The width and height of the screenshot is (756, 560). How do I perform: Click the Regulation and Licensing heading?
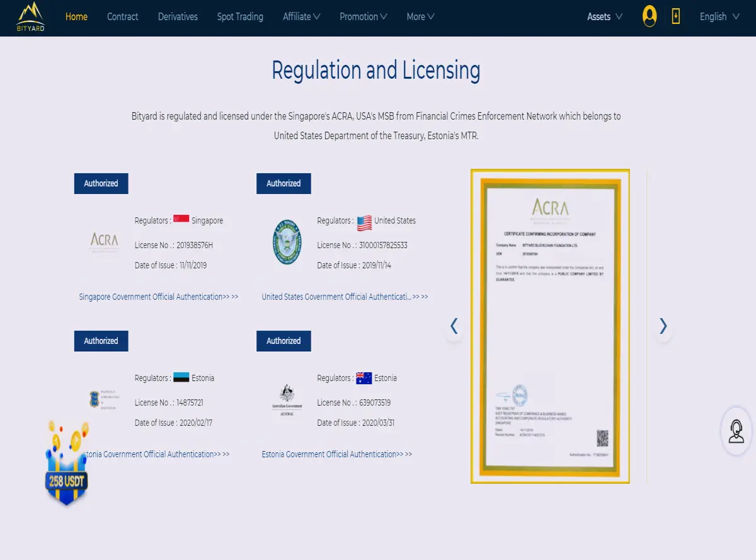point(376,71)
